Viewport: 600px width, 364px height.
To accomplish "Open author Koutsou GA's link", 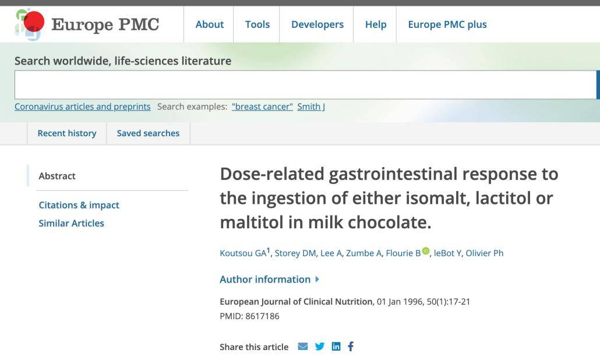I will (242, 253).
